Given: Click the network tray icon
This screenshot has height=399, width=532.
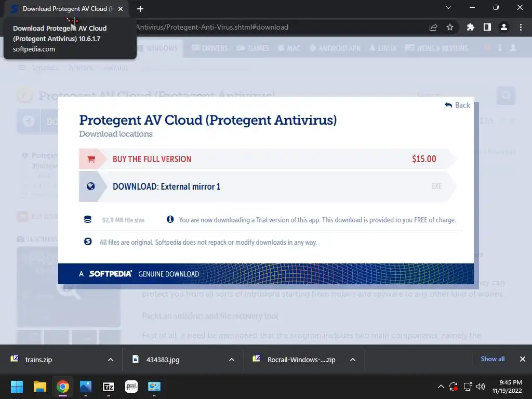Looking at the screenshot, I should point(468,387).
